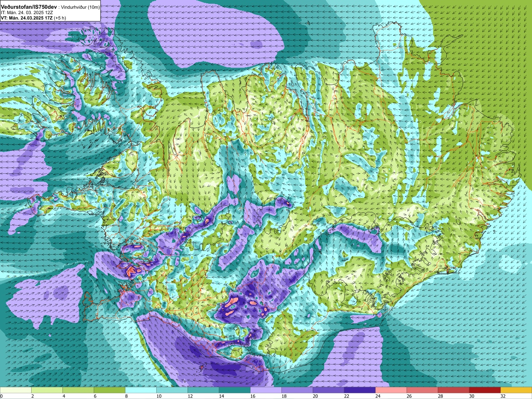
Task: Select the green 4–6 legend swatch
Action: click(78, 390)
